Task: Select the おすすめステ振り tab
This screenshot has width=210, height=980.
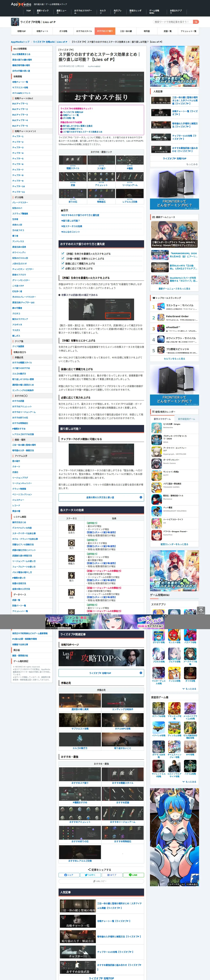Action: point(105,31)
